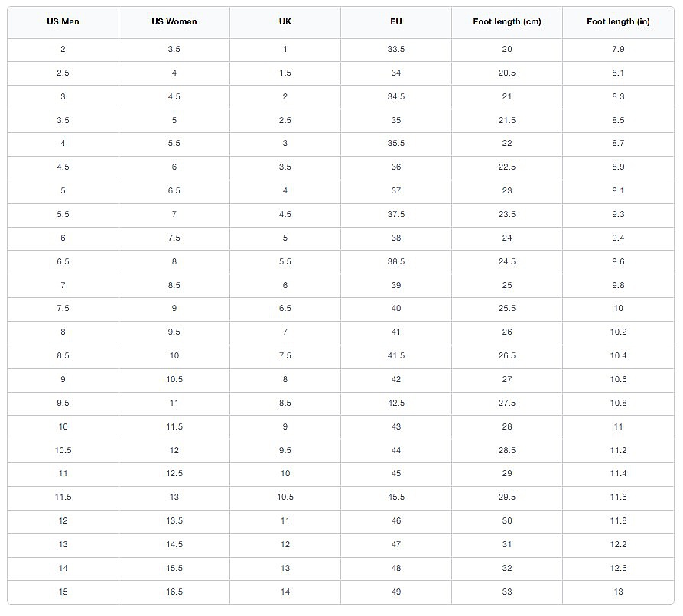The image size is (683, 616).
Task: Select the 31 cm foot length cell
Action: 507,544
